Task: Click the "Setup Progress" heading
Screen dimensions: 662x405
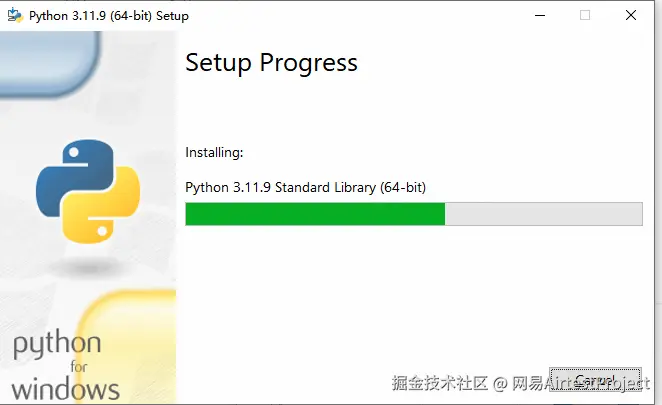Action: [x=271, y=62]
